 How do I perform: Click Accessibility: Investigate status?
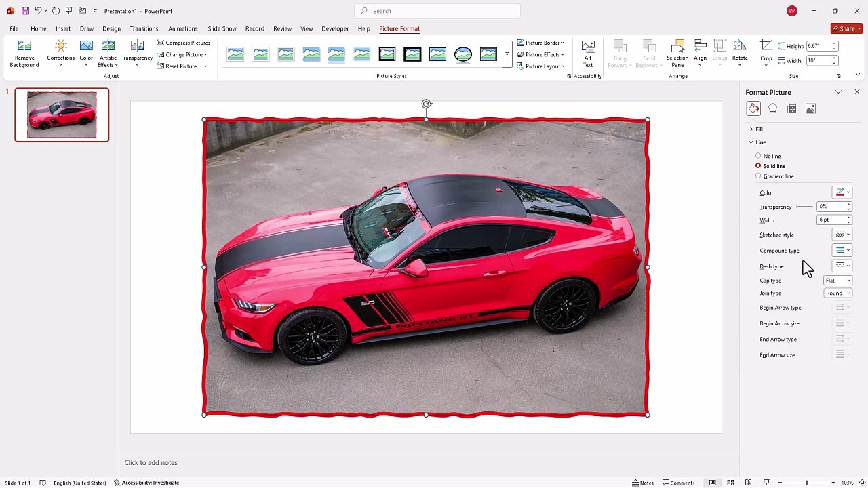(x=146, y=483)
